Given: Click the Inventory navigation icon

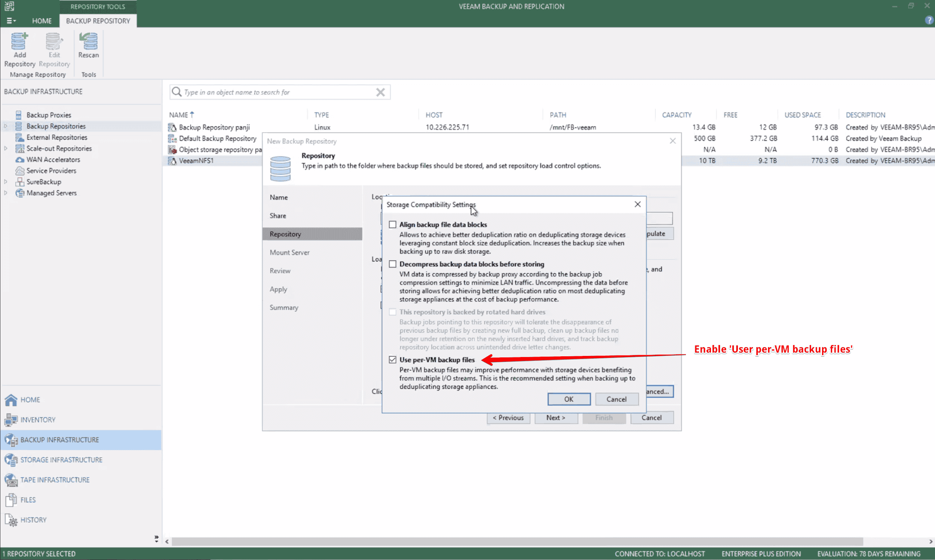Looking at the screenshot, I should tap(11, 419).
